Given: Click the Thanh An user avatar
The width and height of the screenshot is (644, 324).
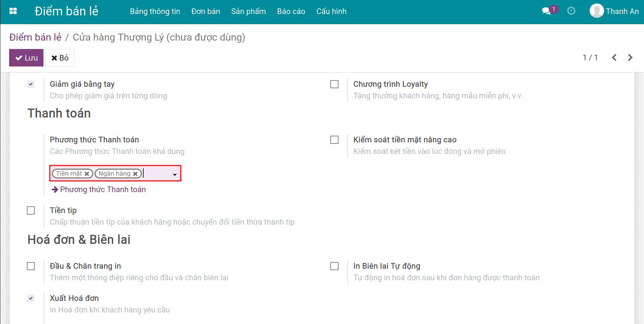Looking at the screenshot, I should tap(596, 11).
